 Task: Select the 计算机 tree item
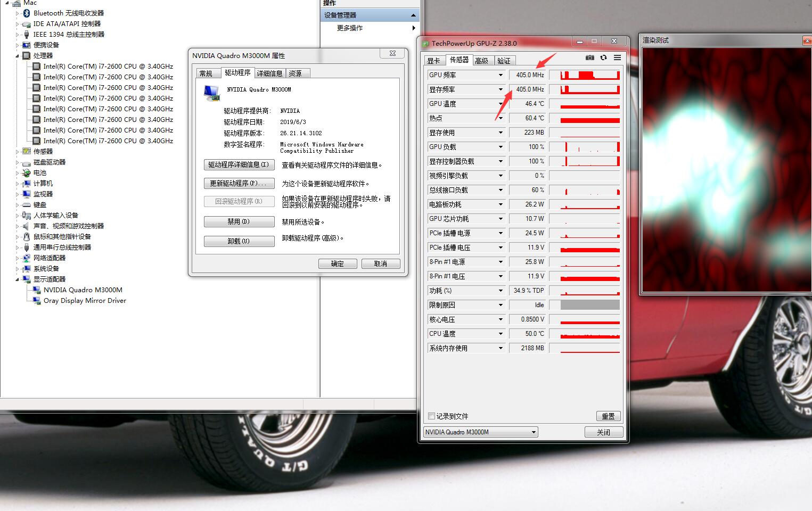click(43, 183)
